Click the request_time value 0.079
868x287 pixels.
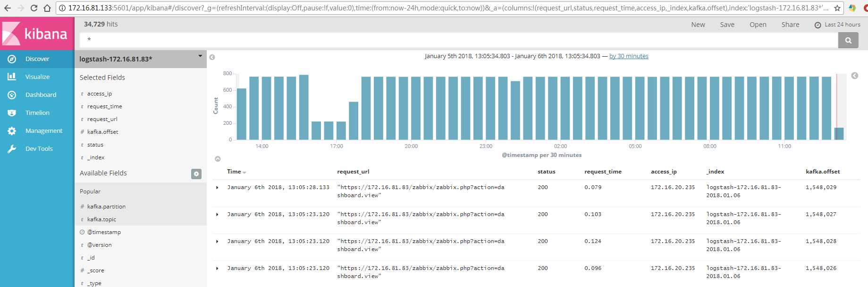[593, 187]
